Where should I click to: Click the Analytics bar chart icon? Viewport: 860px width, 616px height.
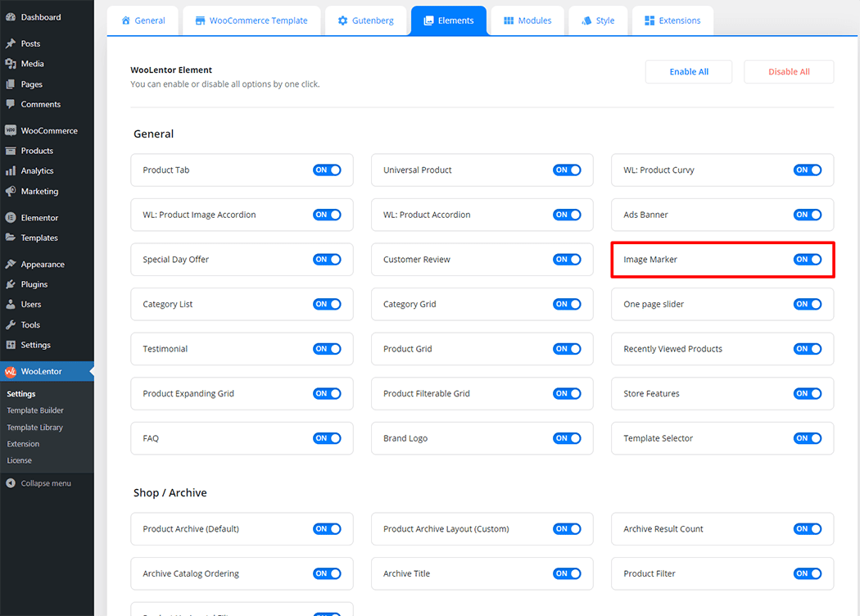coord(11,171)
